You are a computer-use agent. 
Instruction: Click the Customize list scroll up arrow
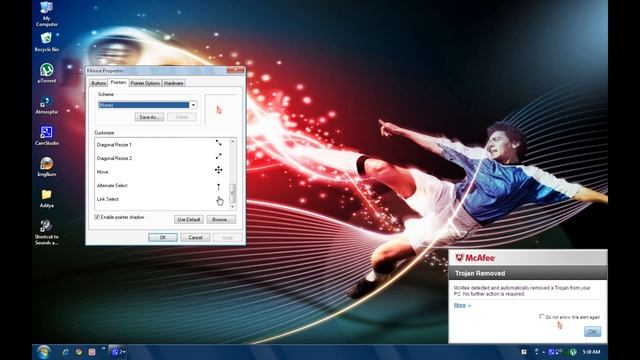pyautogui.click(x=233, y=141)
